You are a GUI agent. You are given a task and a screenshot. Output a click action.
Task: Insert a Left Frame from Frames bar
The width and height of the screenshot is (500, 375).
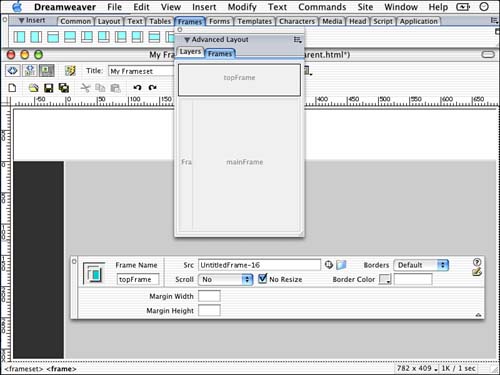(19, 37)
